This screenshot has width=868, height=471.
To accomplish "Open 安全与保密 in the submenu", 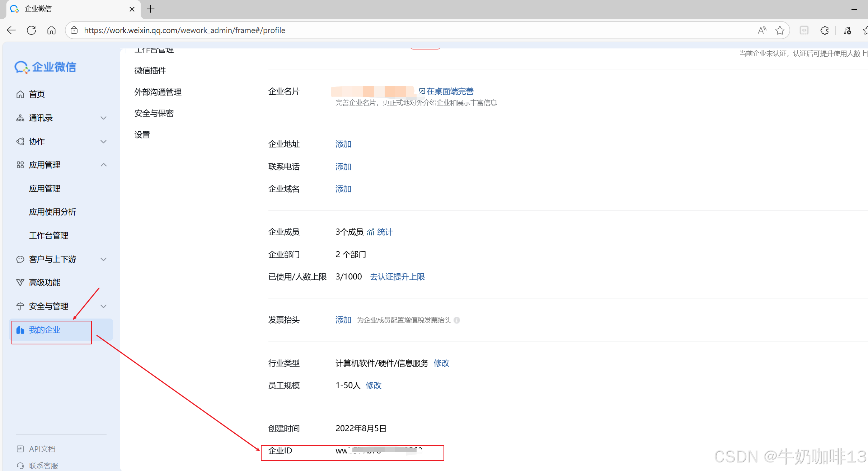I will pos(154,113).
